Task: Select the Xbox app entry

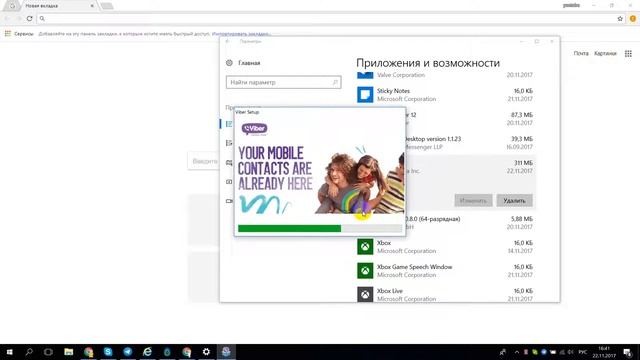Action: [x=445, y=247]
